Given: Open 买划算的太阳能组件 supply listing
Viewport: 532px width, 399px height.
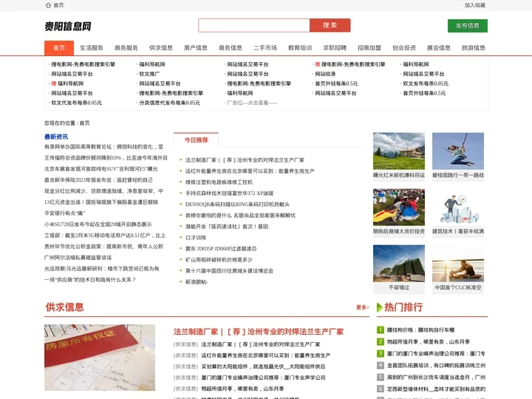Looking at the screenshot, I should click(x=263, y=366).
